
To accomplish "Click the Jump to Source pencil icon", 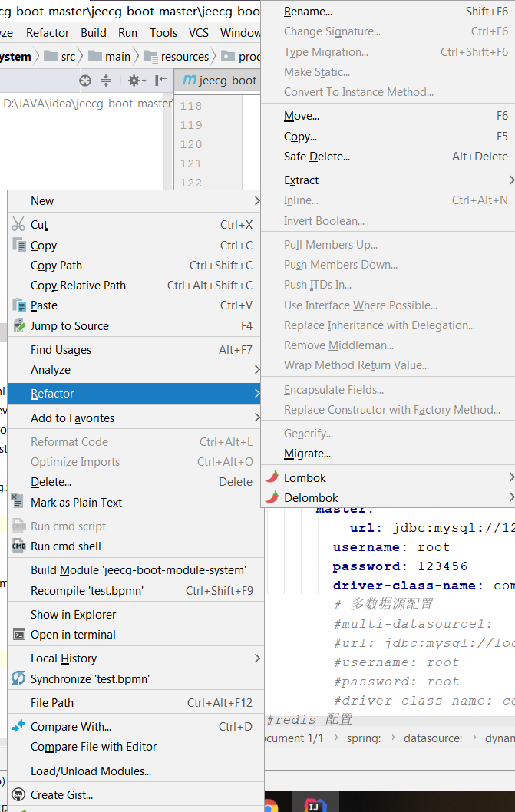I will tap(18, 325).
